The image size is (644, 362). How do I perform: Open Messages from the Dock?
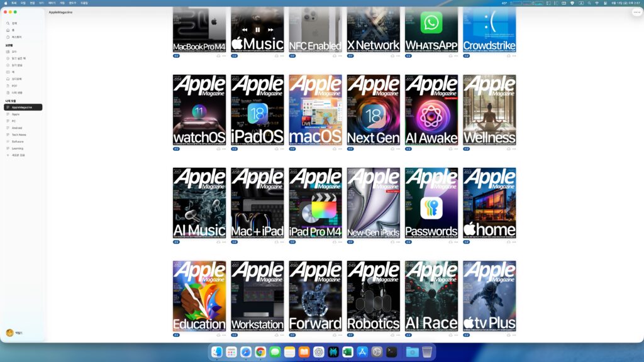275,352
